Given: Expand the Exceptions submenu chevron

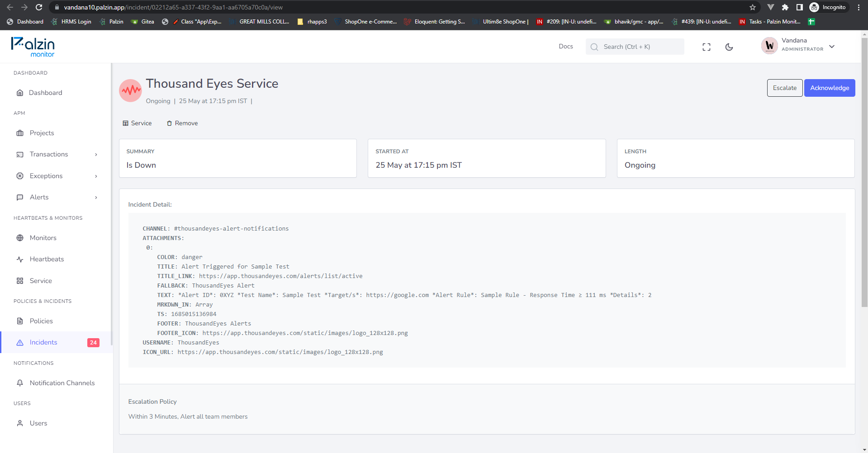Looking at the screenshot, I should point(96,176).
